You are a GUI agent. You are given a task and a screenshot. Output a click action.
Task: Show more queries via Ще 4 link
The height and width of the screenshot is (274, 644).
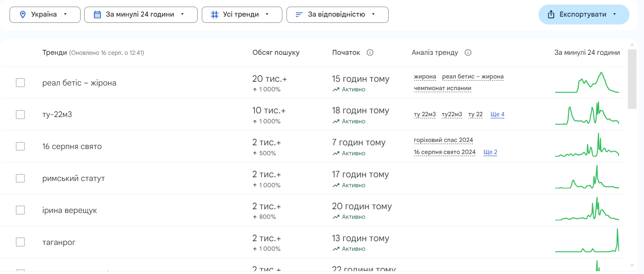(497, 115)
